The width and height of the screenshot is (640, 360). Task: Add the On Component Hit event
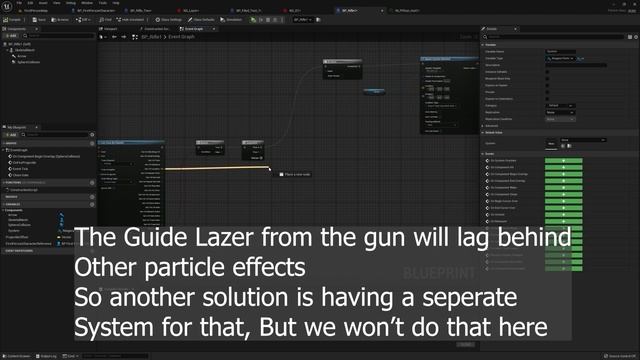pyautogui.click(x=564, y=167)
